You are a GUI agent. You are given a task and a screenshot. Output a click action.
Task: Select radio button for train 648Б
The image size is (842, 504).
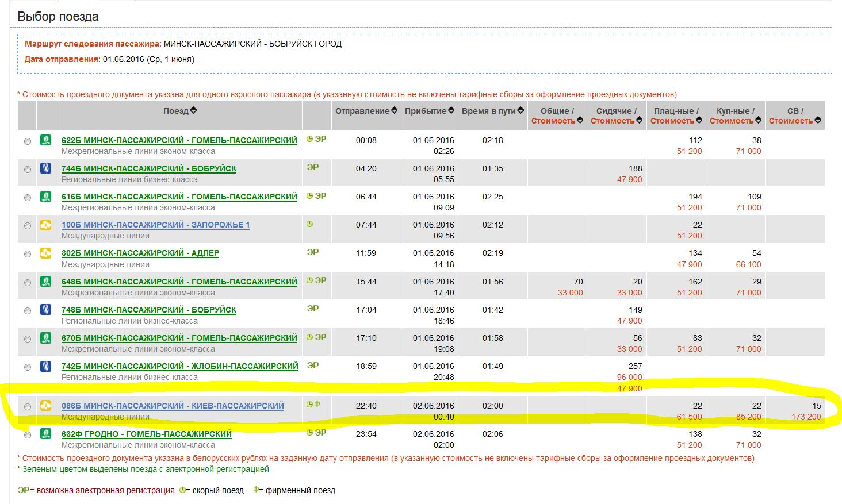click(28, 283)
